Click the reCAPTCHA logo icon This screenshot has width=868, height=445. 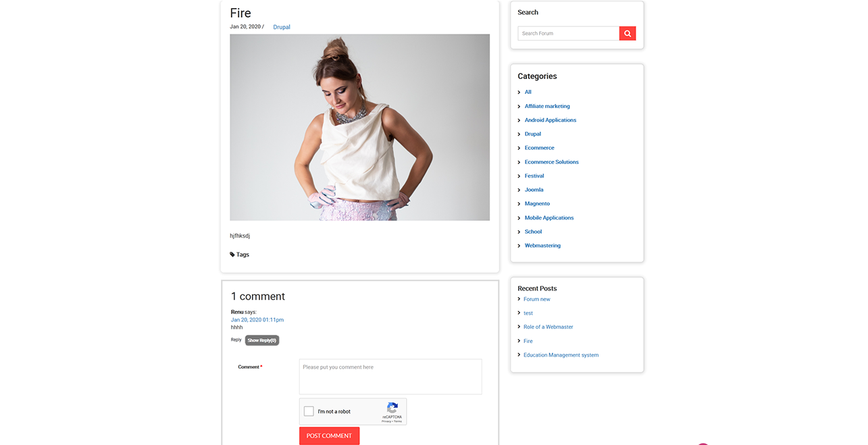[x=392, y=408]
